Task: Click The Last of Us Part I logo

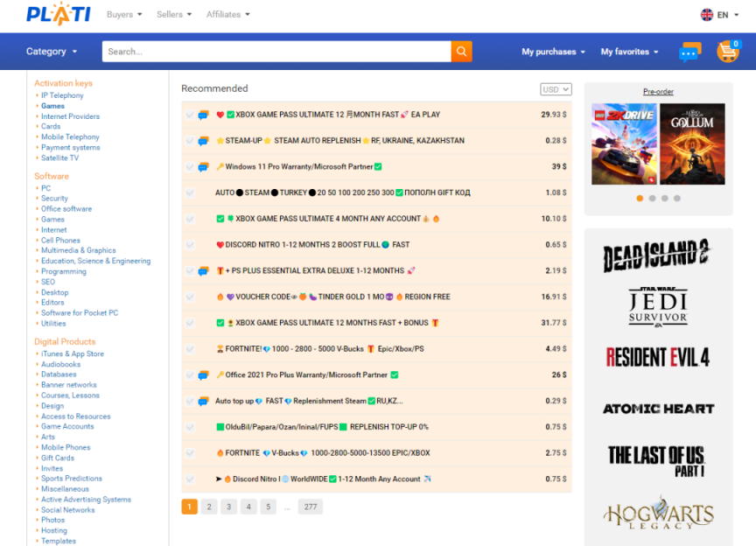Action: click(656, 461)
